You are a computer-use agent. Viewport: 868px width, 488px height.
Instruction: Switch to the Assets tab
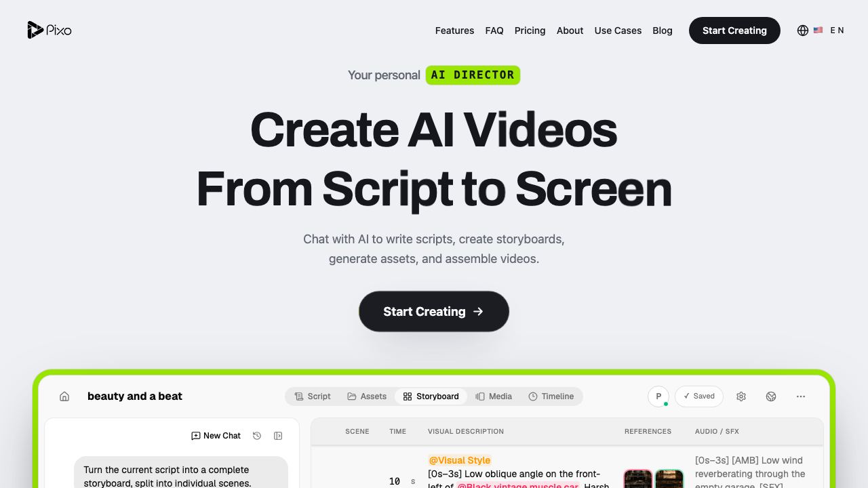coord(367,396)
